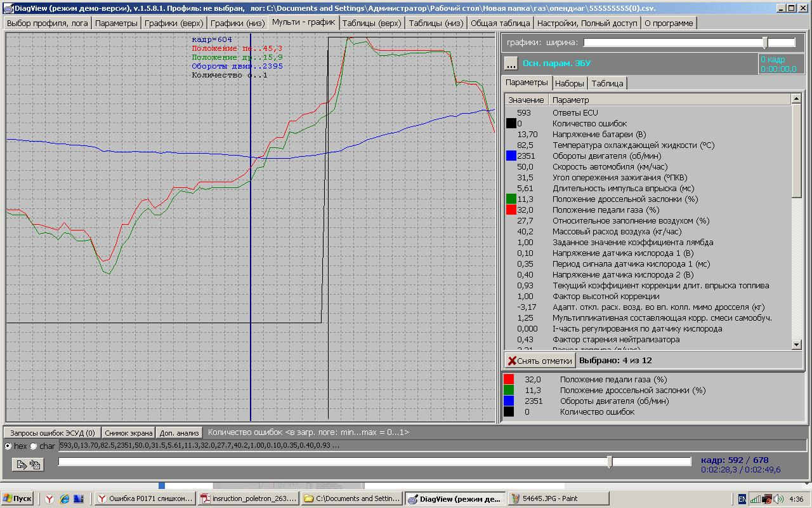This screenshot has height=508, width=812.
Task: Launch Yandex browser from quick launch
Action: point(49,499)
